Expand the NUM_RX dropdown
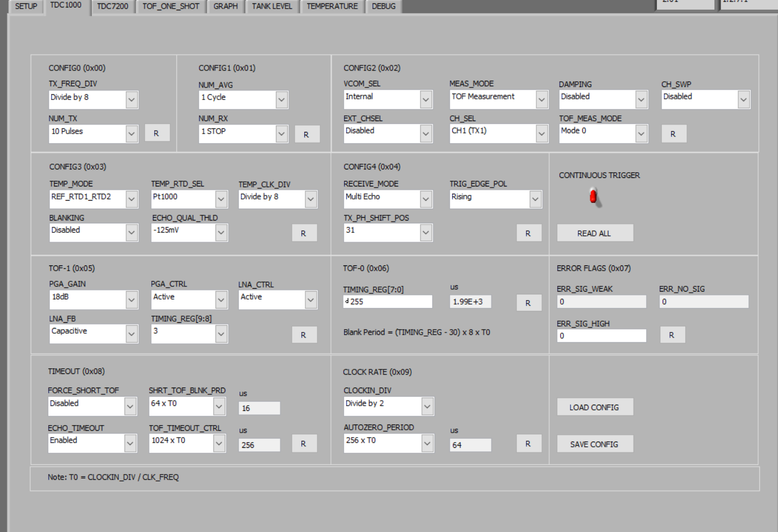Viewport: 778px width, 532px height. pos(243,134)
